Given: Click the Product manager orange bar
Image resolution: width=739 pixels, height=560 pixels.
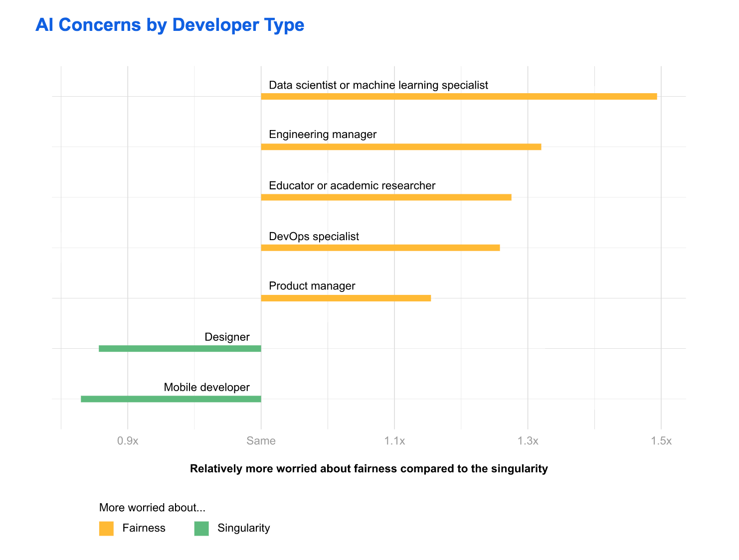Looking at the screenshot, I should coord(346,298).
